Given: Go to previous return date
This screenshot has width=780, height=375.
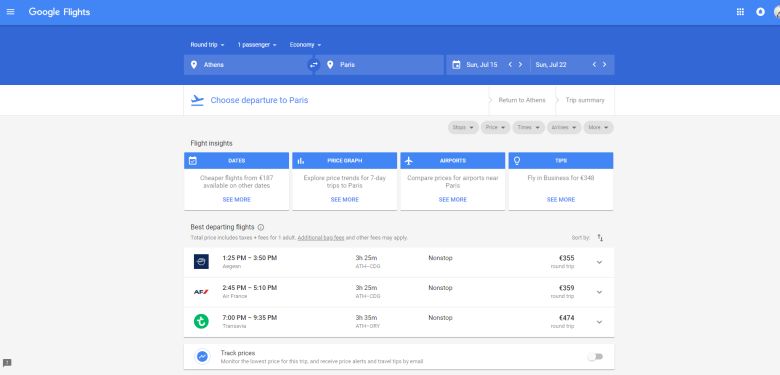Looking at the screenshot, I should 594,65.
